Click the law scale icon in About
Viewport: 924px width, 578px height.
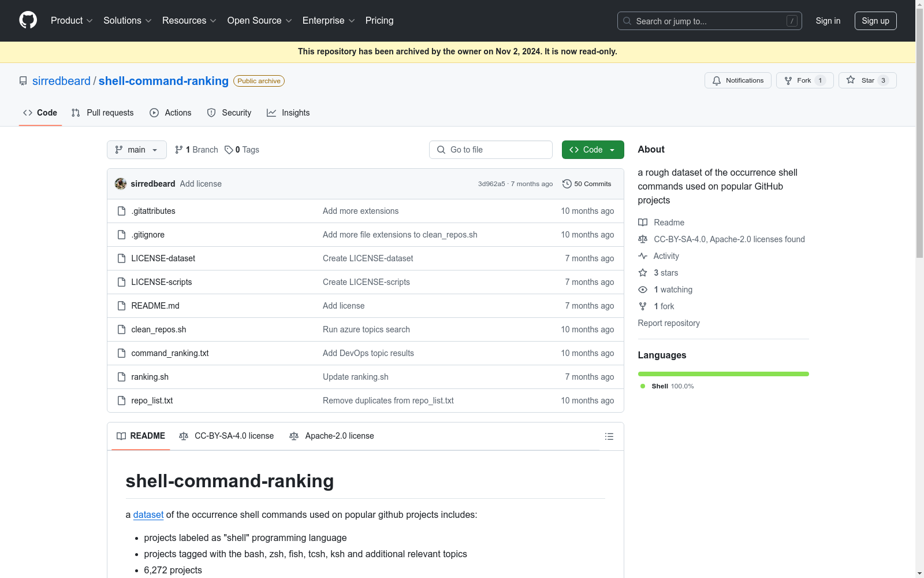pyautogui.click(x=643, y=239)
